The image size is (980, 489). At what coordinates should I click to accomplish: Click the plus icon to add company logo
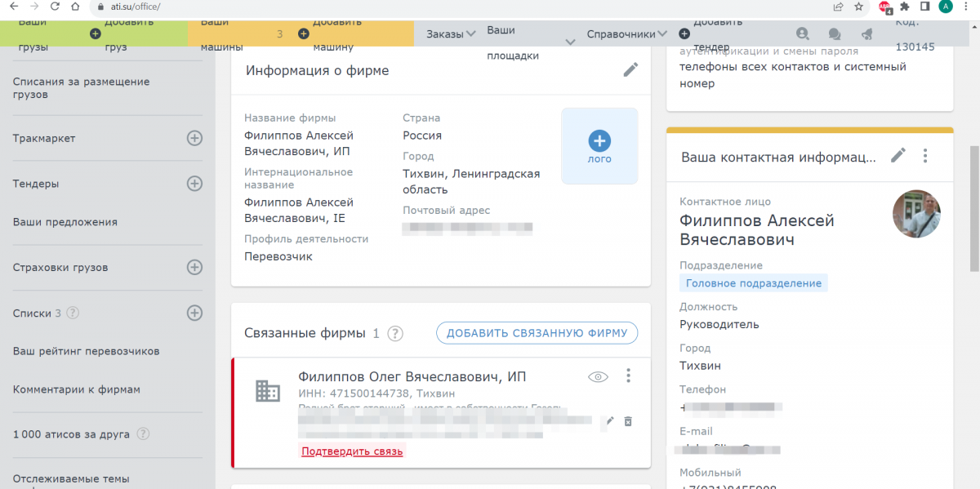[599, 140]
